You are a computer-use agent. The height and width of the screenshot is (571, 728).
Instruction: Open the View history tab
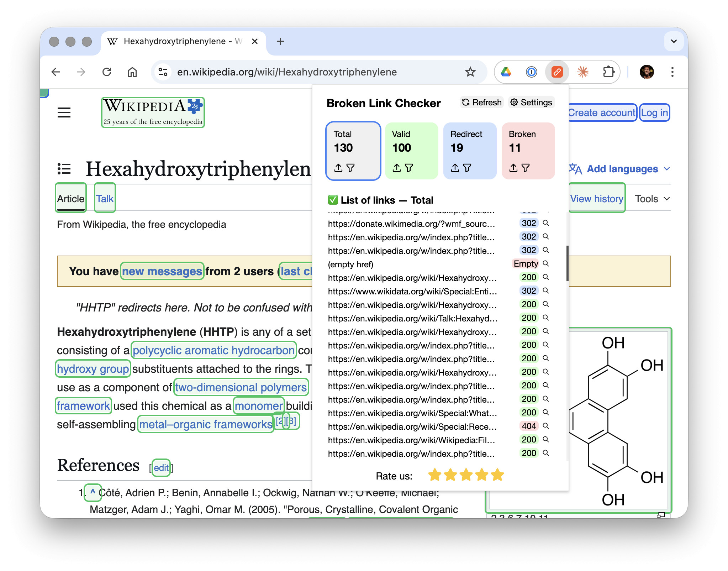[x=597, y=199]
